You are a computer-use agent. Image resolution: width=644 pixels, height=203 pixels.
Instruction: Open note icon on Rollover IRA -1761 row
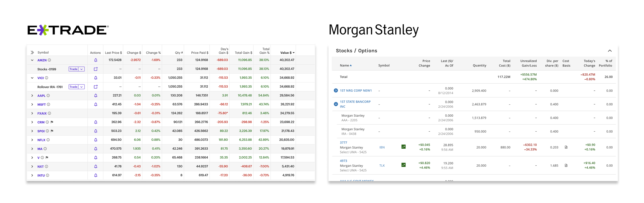tap(96, 87)
